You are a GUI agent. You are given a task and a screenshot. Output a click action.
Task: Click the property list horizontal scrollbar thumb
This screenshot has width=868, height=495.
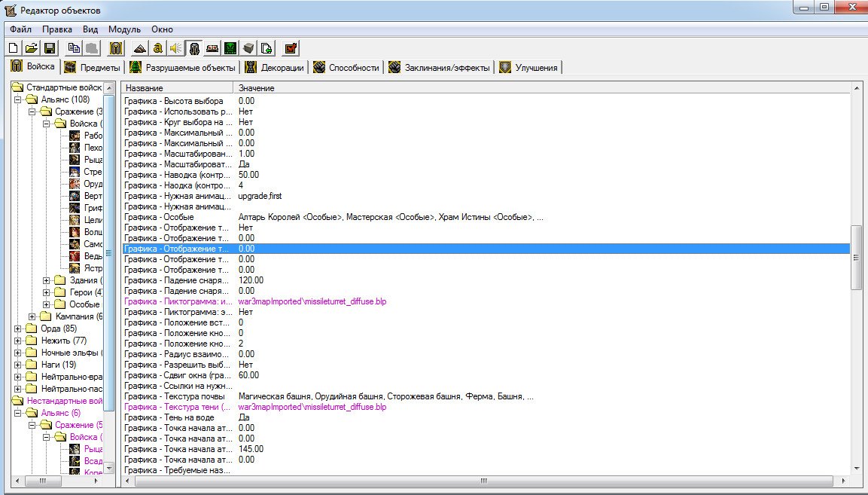pos(484,481)
